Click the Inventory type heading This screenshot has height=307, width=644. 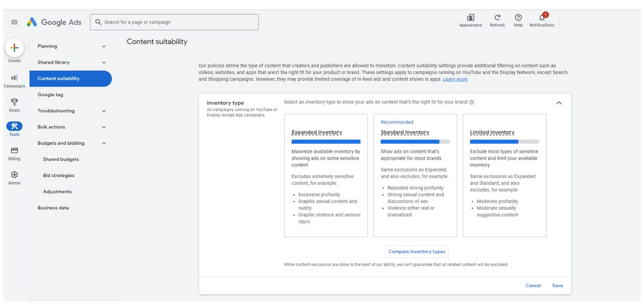225,103
